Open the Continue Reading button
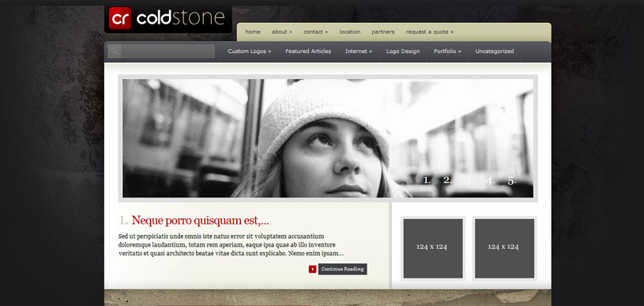 (x=342, y=269)
